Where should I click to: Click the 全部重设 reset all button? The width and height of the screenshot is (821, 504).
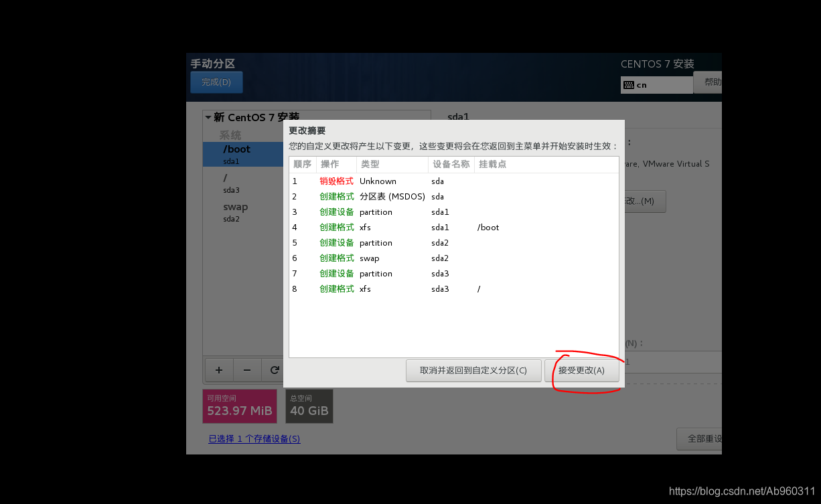700,439
